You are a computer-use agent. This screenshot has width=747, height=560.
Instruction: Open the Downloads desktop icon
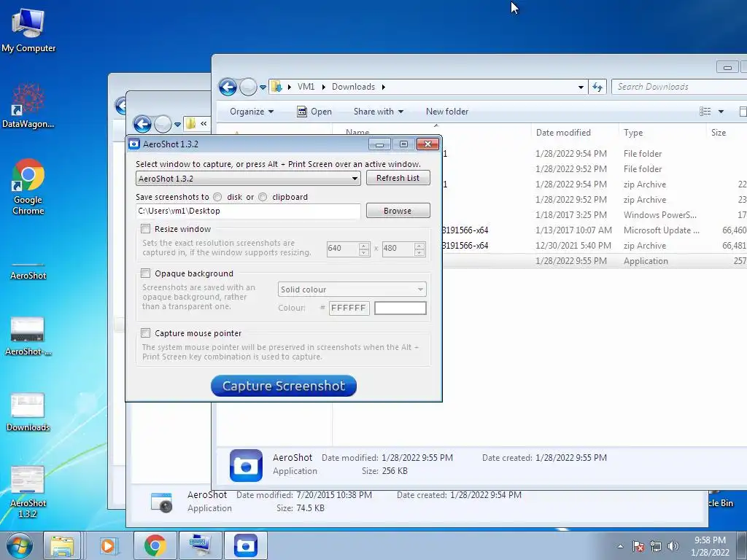pyautogui.click(x=28, y=412)
